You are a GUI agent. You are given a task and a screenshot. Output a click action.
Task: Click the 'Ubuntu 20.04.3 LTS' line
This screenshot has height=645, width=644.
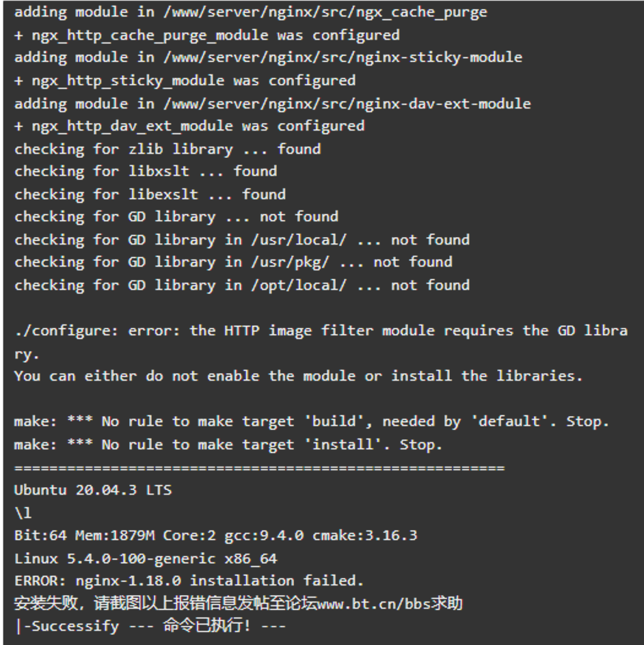[x=93, y=490]
